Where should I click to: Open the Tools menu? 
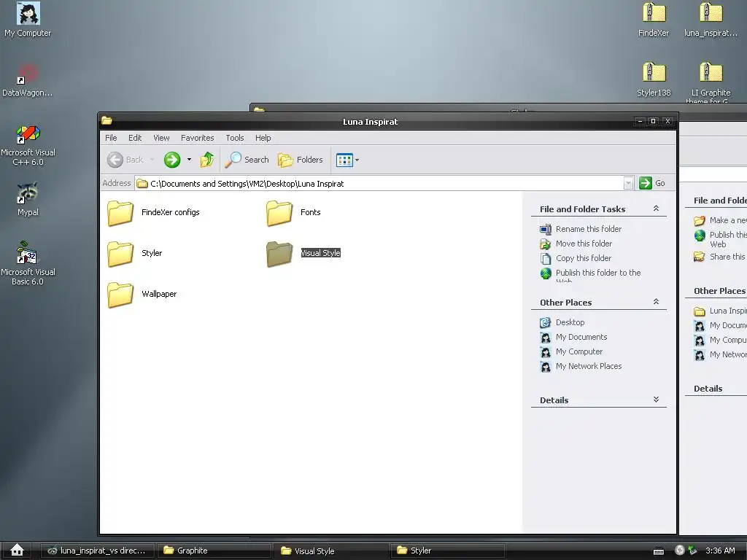(x=235, y=138)
